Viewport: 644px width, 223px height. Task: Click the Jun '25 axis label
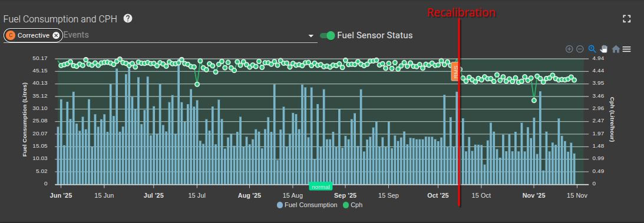click(x=61, y=195)
